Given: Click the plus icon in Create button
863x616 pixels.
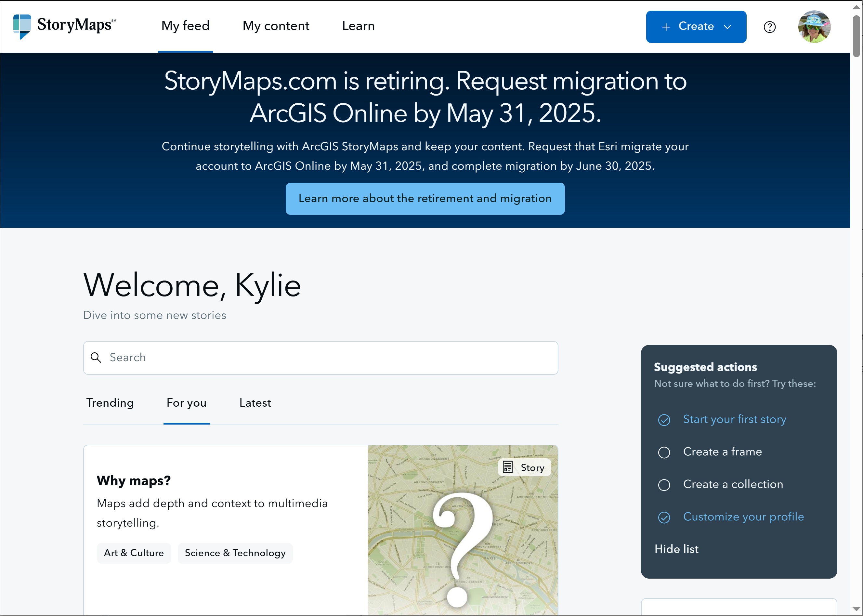Looking at the screenshot, I should pos(666,27).
